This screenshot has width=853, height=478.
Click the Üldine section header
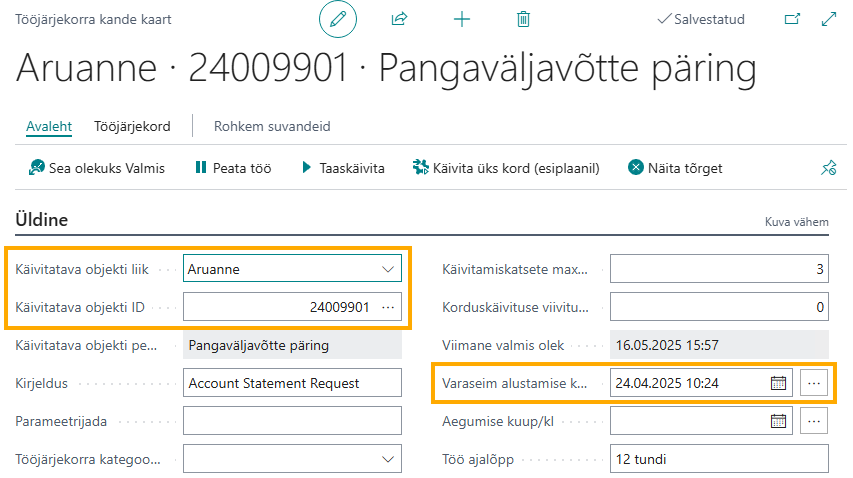[x=42, y=220]
